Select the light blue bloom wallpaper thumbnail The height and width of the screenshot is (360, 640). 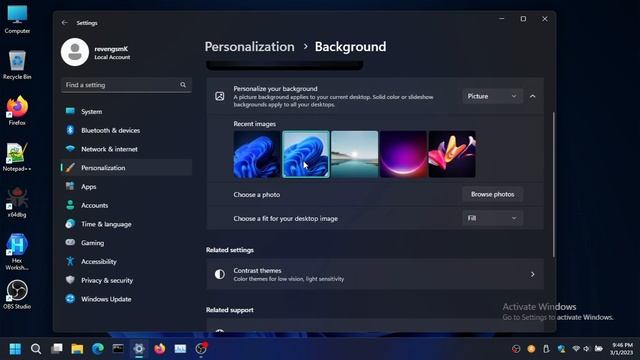point(306,154)
